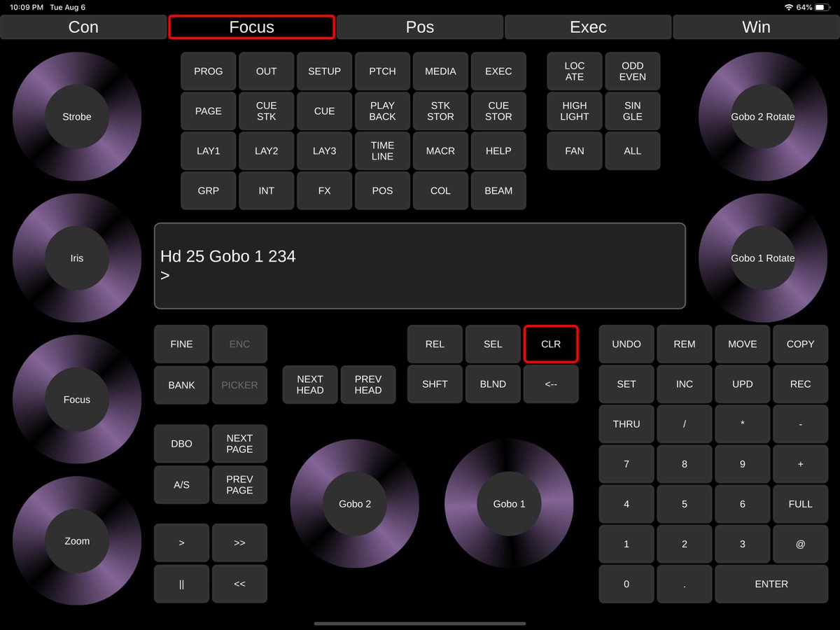Open the STK STOR window
This screenshot has width=840, height=630.
[x=440, y=111]
